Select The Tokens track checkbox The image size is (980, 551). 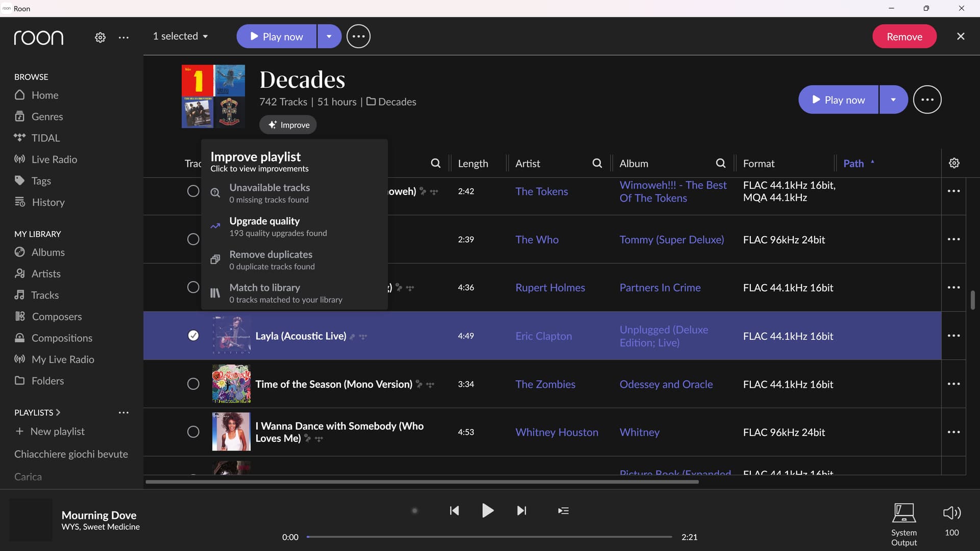pyautogui.click(x=193, y=191)
